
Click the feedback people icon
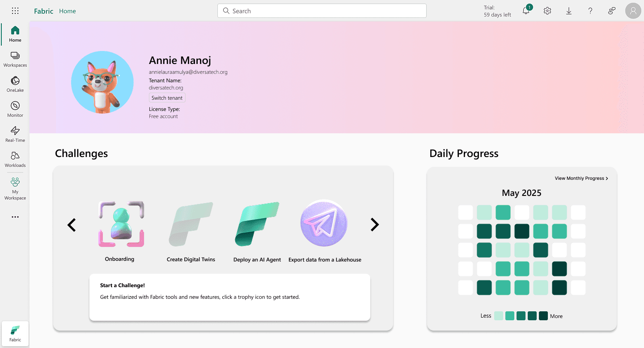point(612,11)
